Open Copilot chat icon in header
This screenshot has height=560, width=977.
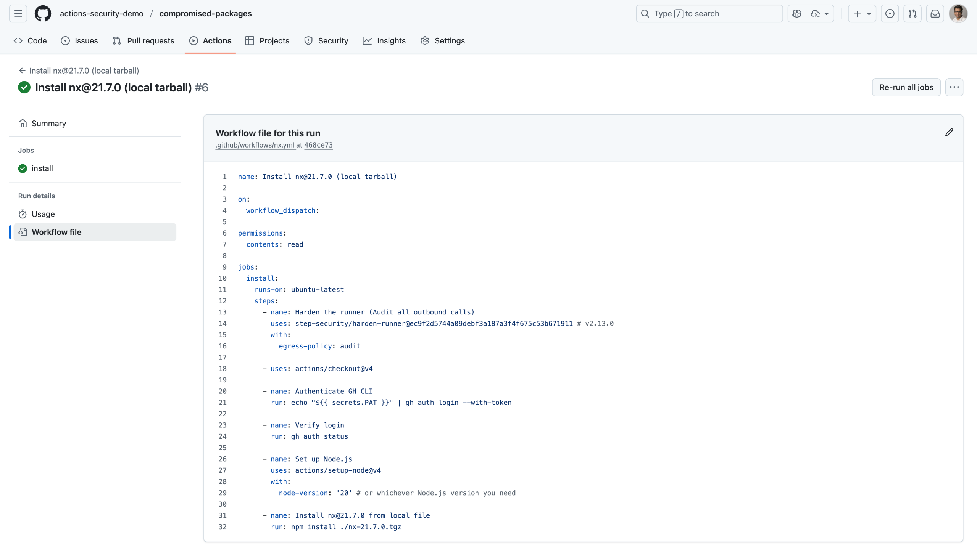(796, 13)
